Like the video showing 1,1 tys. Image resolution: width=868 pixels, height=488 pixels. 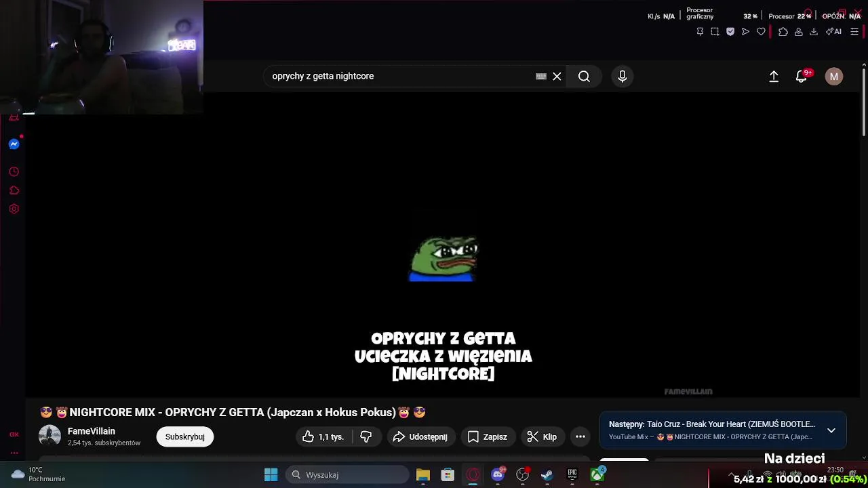[x=324, y=436]
